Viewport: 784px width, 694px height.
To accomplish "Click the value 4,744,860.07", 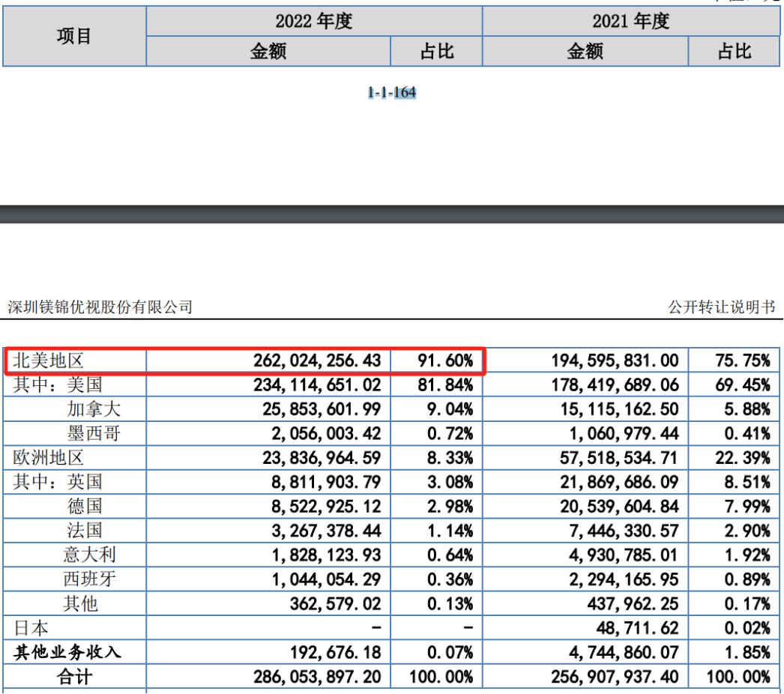I will 624,652.
